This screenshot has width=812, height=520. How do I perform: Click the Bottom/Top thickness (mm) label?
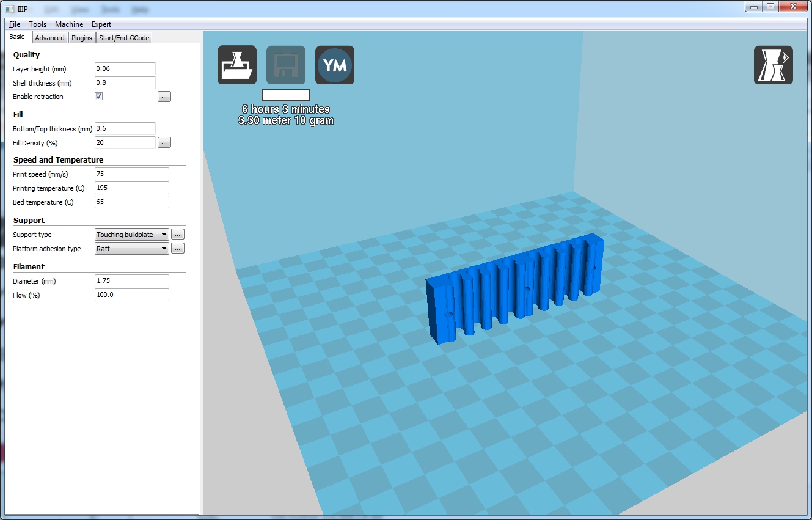(x=53, y=130)
